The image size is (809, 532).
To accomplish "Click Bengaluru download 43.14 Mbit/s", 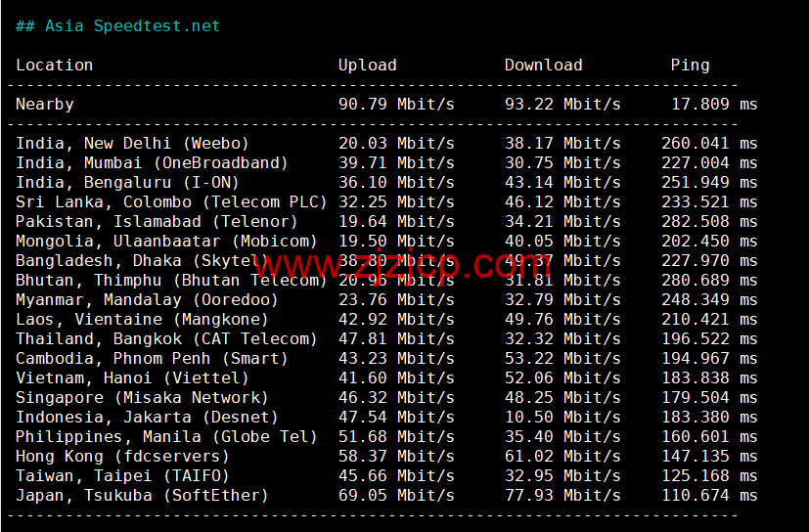I will (x=562, y=182).
